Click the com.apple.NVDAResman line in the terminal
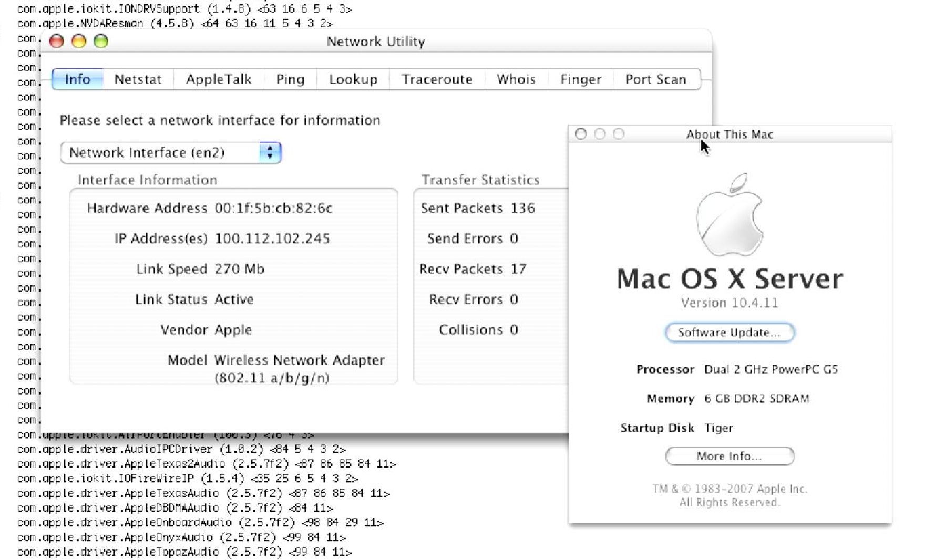The width and height of the screenshot is (944, 560). click(x=175, y=24)
